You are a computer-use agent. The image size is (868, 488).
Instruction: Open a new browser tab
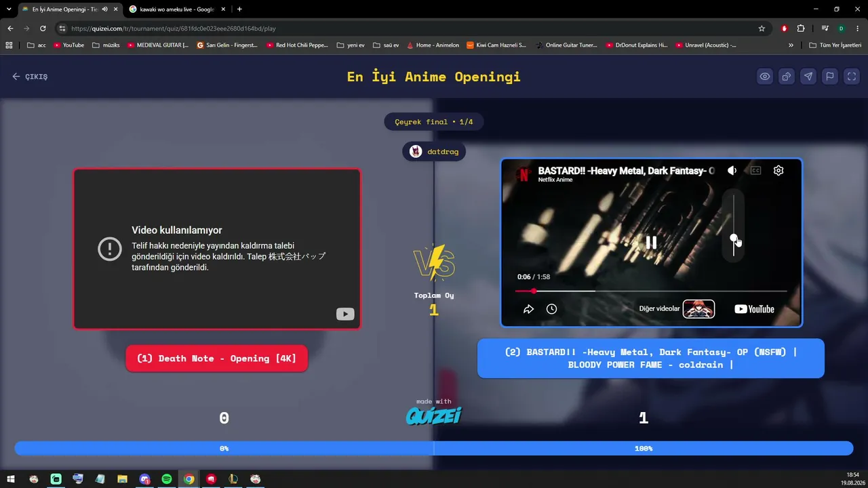click(239, 9)
